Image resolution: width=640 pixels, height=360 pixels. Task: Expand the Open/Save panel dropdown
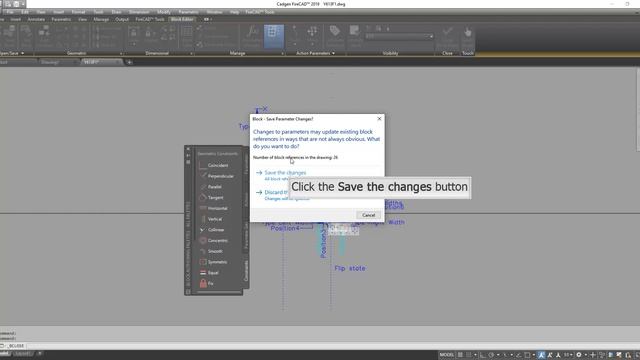(x=22, y=53)
